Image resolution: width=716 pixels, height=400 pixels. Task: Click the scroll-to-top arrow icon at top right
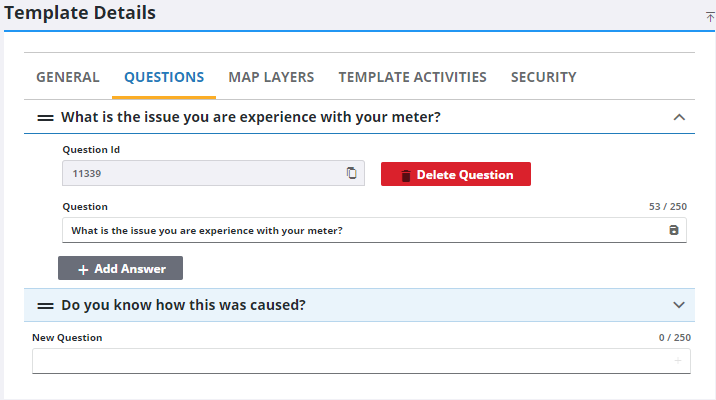[710, 17]
